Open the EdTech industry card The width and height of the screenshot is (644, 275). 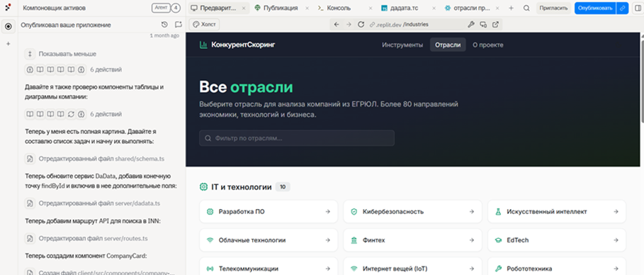557,240
